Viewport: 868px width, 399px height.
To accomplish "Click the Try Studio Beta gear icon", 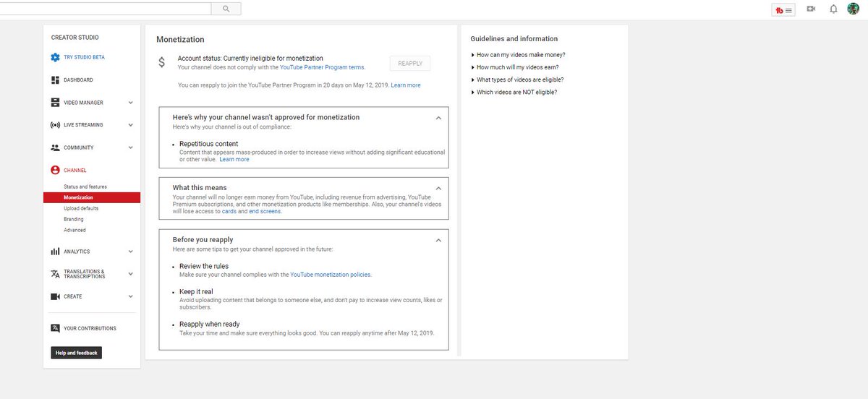I will click(56, 57).
